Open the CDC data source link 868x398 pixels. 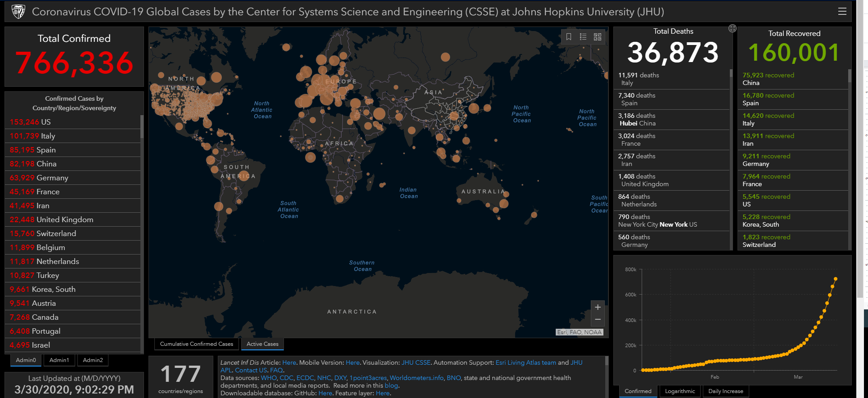click(286, 378)
